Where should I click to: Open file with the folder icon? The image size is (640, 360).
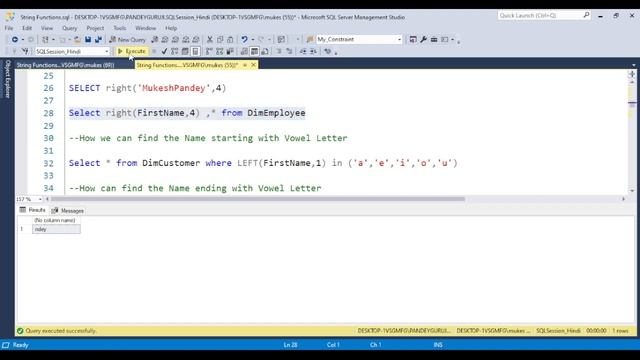coord(77,40)
